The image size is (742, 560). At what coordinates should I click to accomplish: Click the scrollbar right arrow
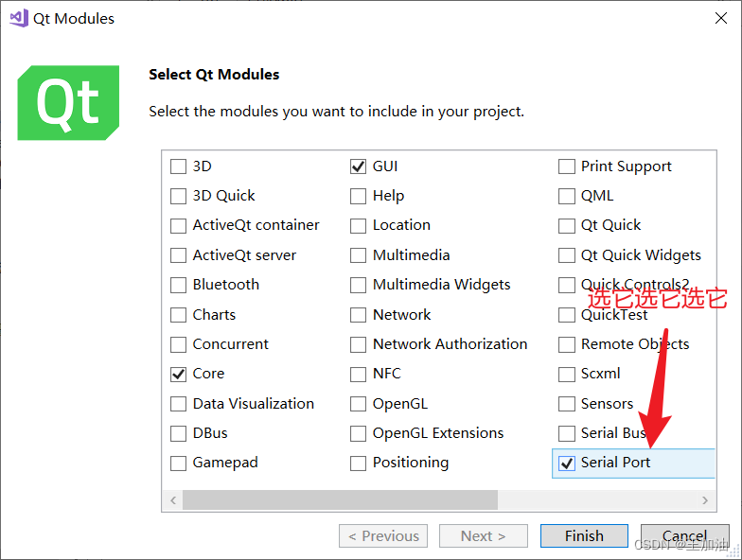click(x=705, y=499)
